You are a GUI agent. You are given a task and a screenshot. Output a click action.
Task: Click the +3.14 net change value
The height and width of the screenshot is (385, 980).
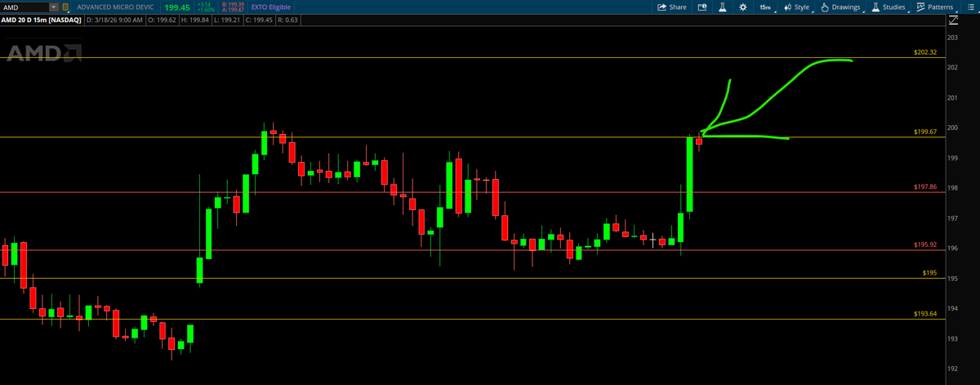(x=203, y=4)
